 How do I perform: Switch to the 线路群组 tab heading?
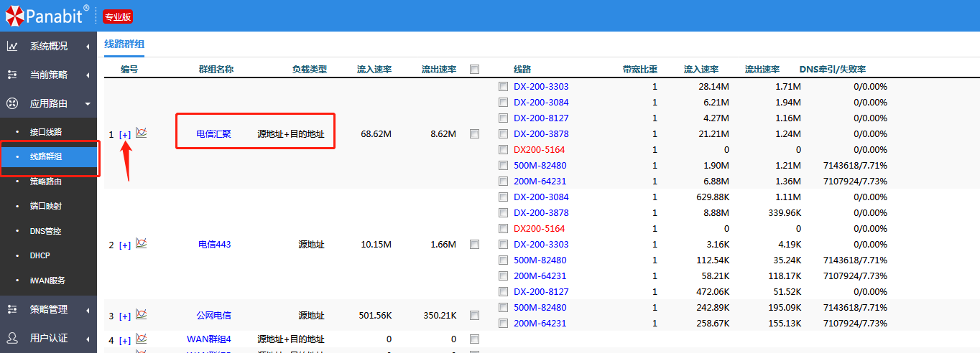point(124,44)
